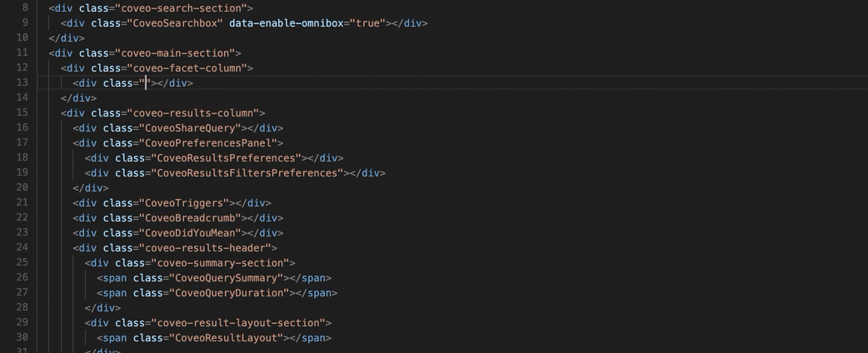868x353 pixels.
Task: Click the "CoveoResultLayout" class name
Action: pyautogui.click(x=226, y=337)
